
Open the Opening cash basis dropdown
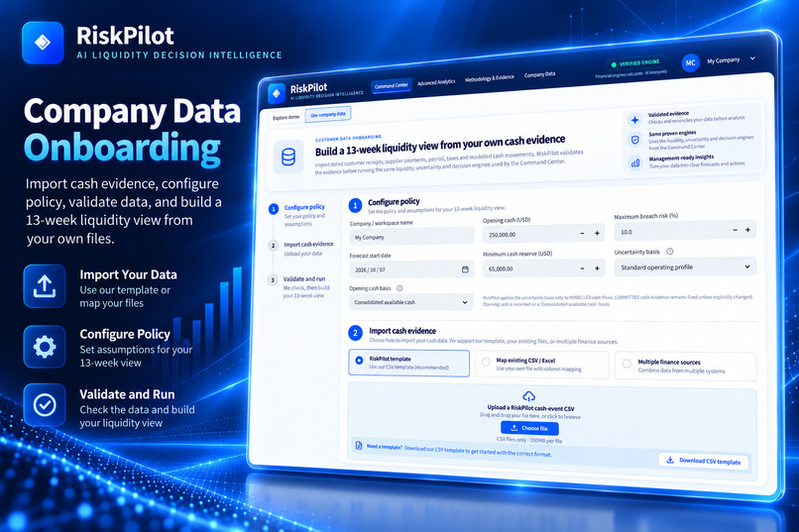(x=411, y=302)
